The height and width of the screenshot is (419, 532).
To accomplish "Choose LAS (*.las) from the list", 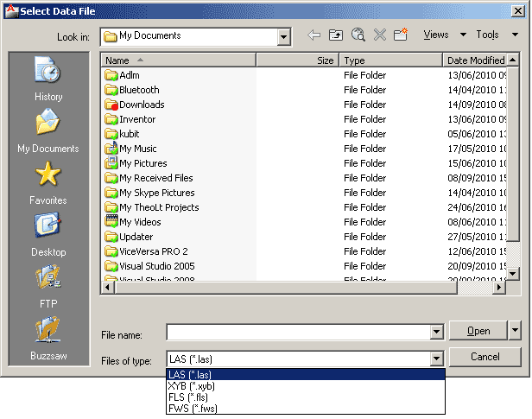I will 306,375.
